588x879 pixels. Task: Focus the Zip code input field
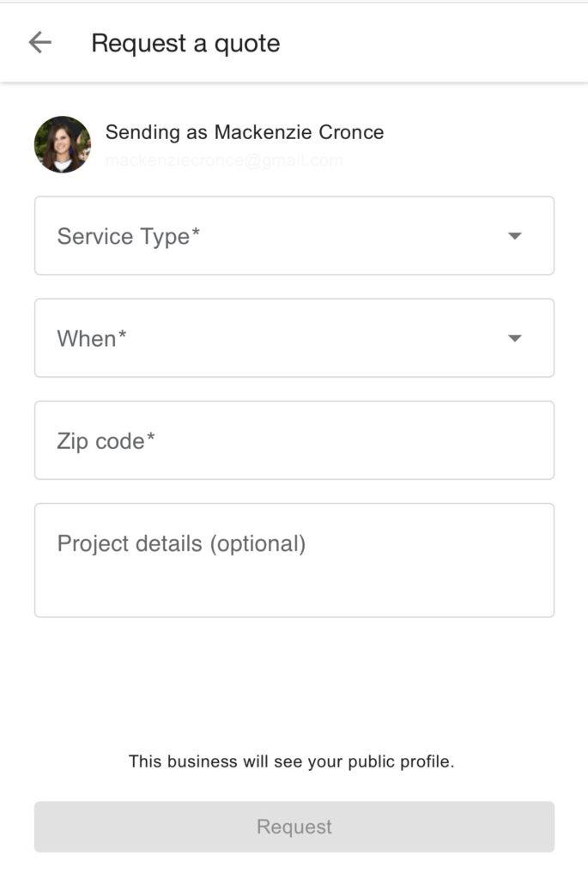click(x=294, y=440)
